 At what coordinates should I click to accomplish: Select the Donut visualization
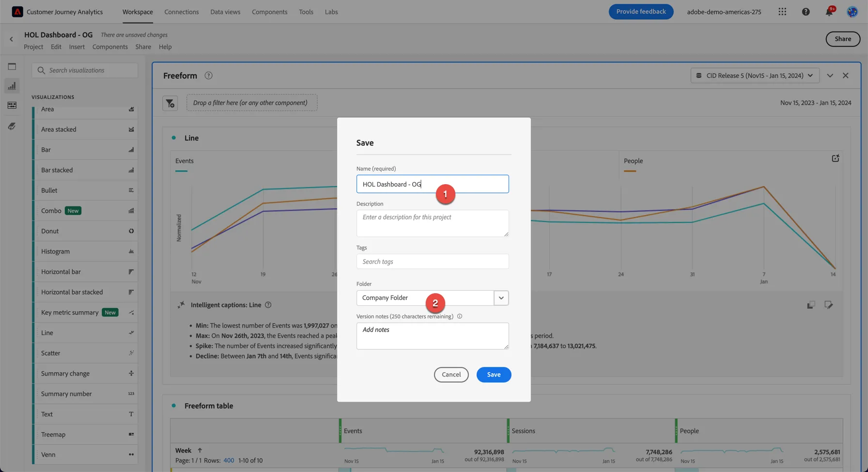[x=86, y=231]
